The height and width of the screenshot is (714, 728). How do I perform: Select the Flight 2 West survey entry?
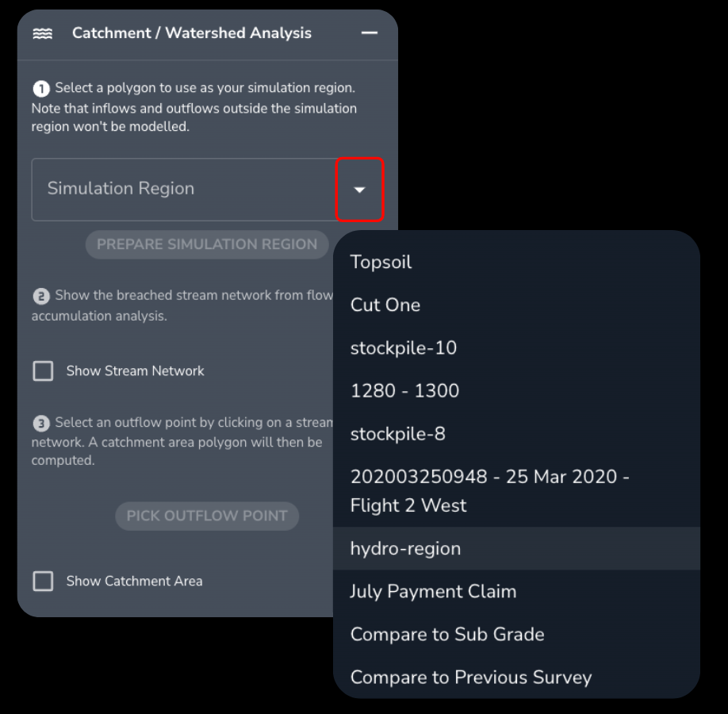click(489, 491)
